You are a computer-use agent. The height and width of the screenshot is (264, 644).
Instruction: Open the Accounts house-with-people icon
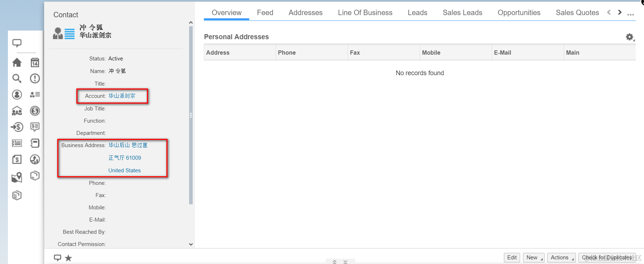[17, 111]
